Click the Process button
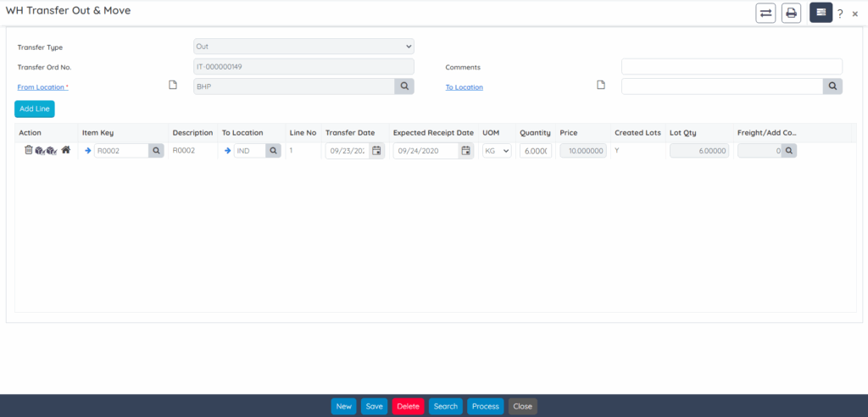The height and width of the screenshot is (417, 868). 485,406
